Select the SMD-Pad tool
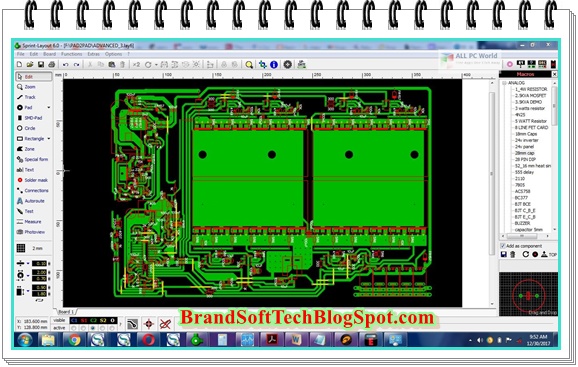This screenshot has width=578, height=367. [33, 118]
